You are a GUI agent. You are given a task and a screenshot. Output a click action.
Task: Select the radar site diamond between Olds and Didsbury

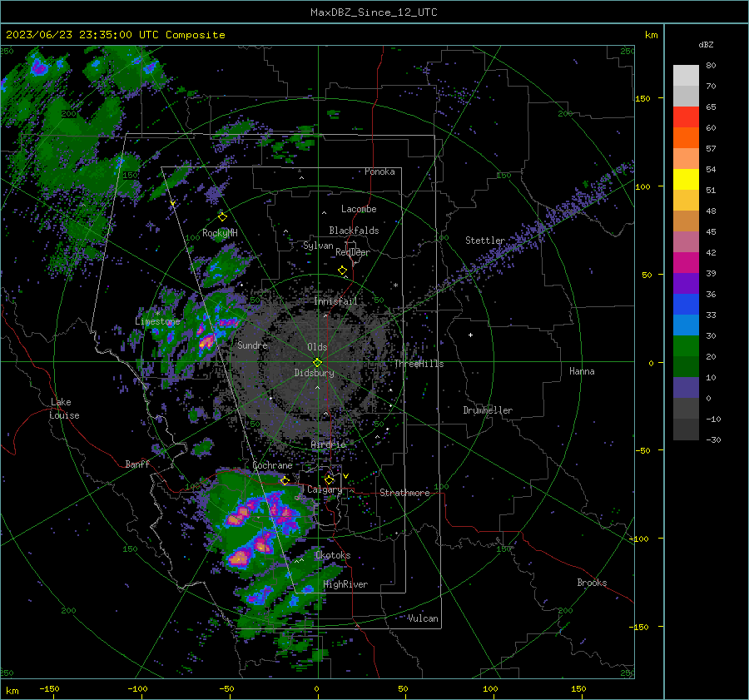tap(317, 363)
